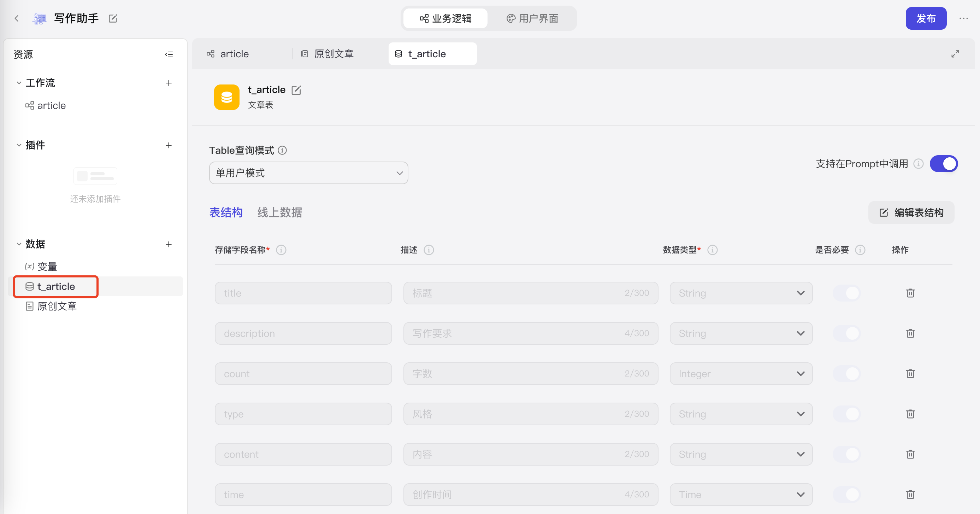Click the back arrow beside 写作助手
The width and height of the screenshot is (980, 514).
pyautogui.click(x=16, y=18)
